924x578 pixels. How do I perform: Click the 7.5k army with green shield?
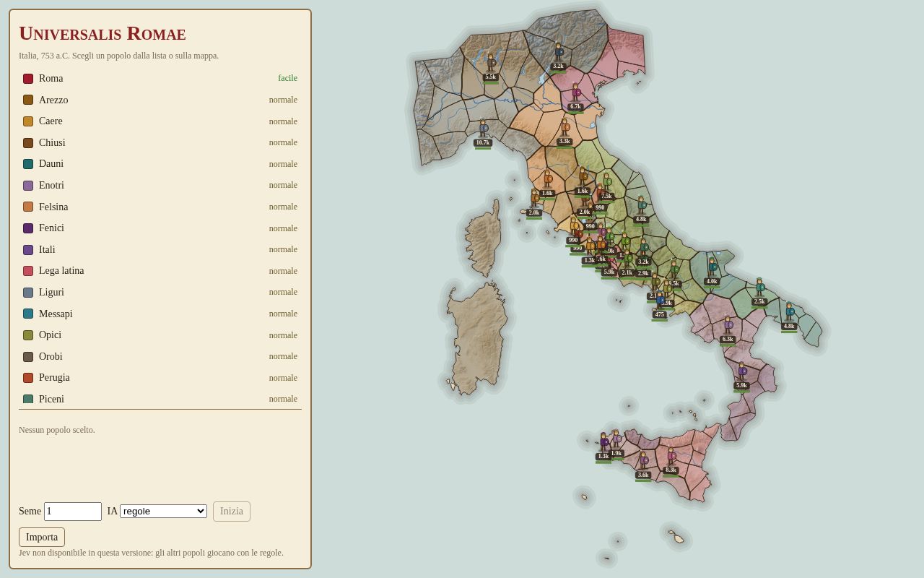tap(606, 186)
